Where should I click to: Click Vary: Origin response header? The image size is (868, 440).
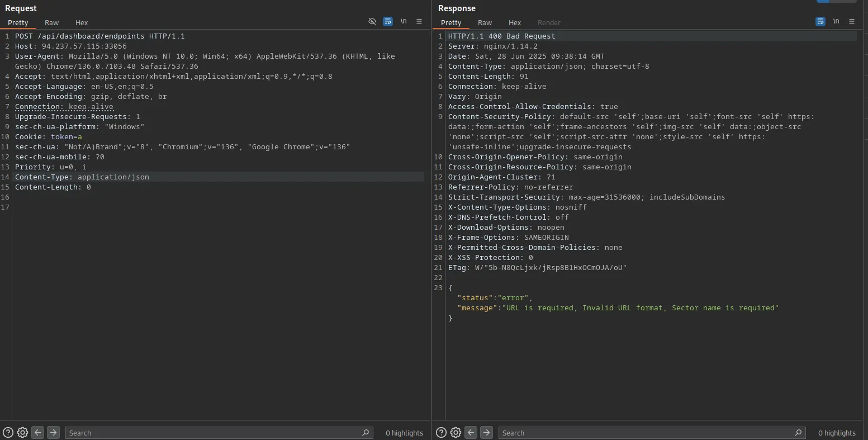(x=475, y=96)
